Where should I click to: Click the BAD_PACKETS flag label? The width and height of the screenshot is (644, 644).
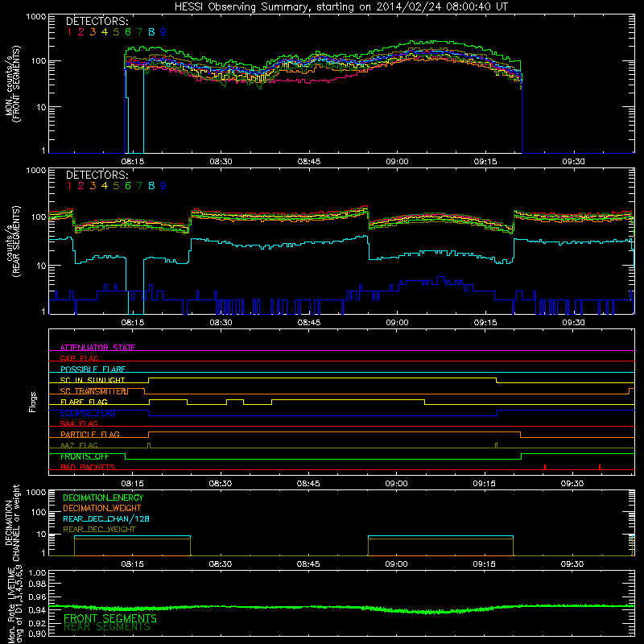88,467
